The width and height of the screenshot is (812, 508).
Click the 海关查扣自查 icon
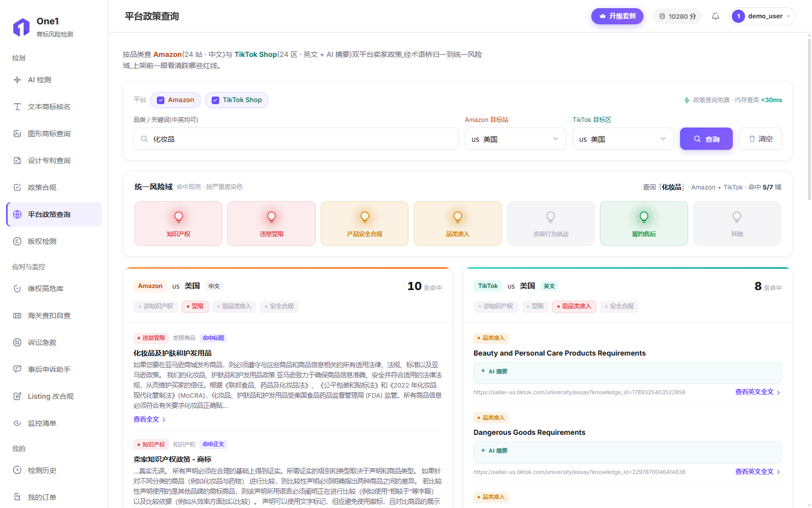click(x=17, y=315)
